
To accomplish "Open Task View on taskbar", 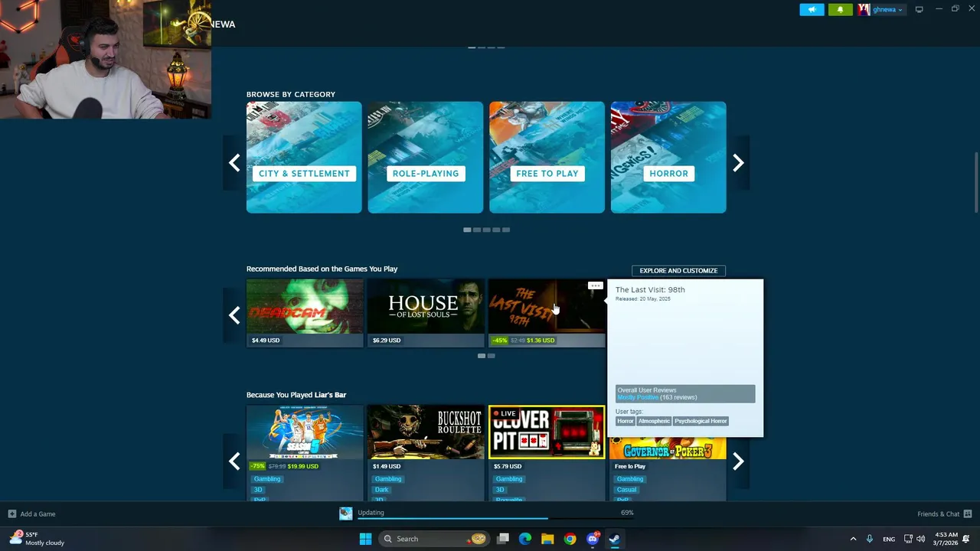I will (x=503, y=539).
